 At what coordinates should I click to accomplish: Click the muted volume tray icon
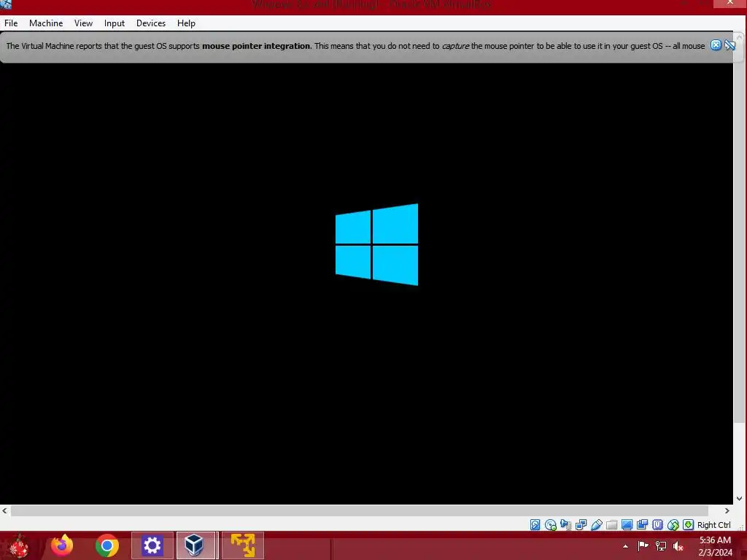(678, 545)
